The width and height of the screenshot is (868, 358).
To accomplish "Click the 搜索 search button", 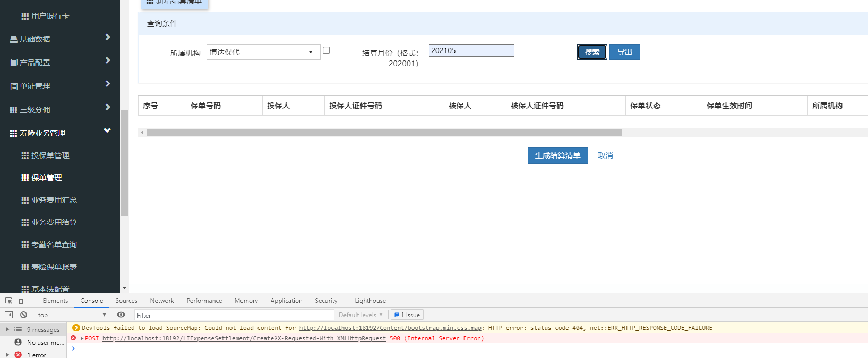I will [592, 52].
